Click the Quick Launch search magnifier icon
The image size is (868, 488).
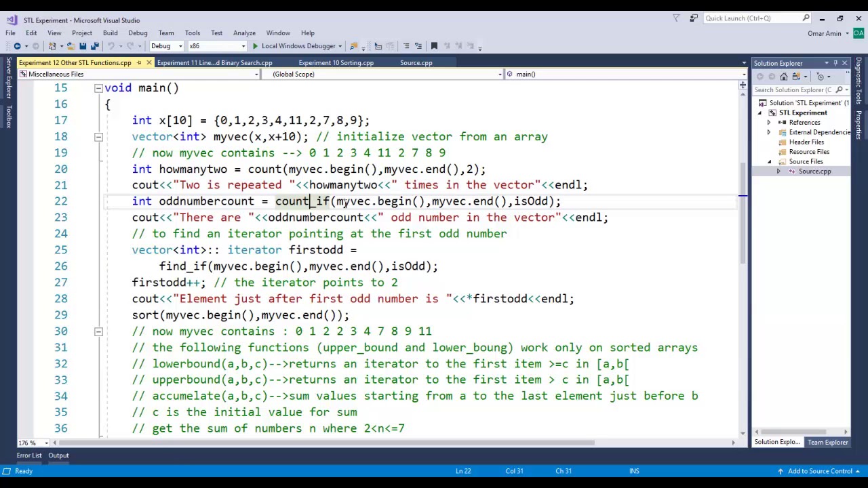(x=806, y=18)
